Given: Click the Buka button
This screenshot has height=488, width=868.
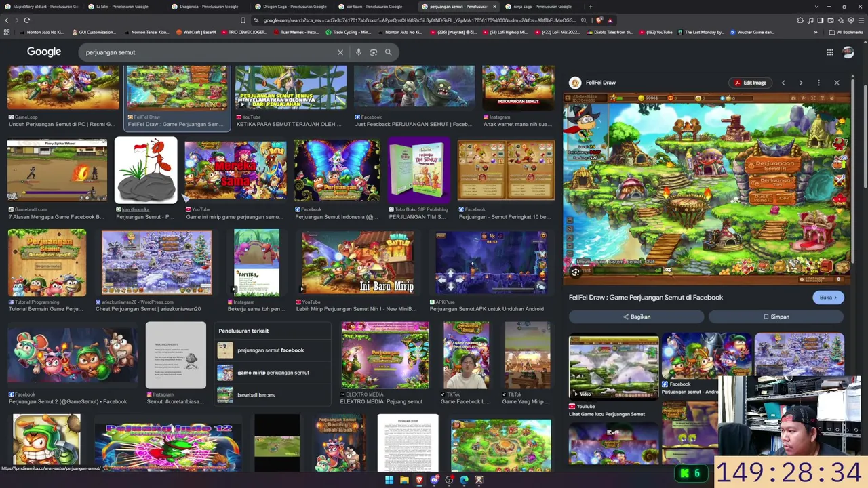Looking at the screenshot, I should (828, 298).
